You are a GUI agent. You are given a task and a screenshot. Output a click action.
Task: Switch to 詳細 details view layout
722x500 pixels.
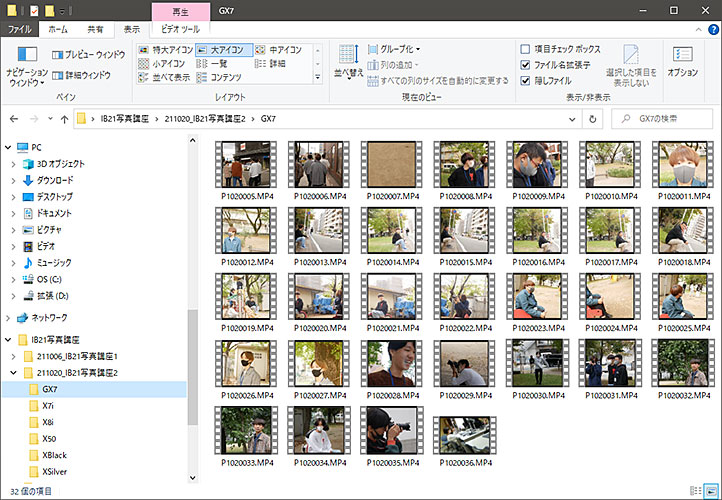pyautogui.click(x=276, y=63)
